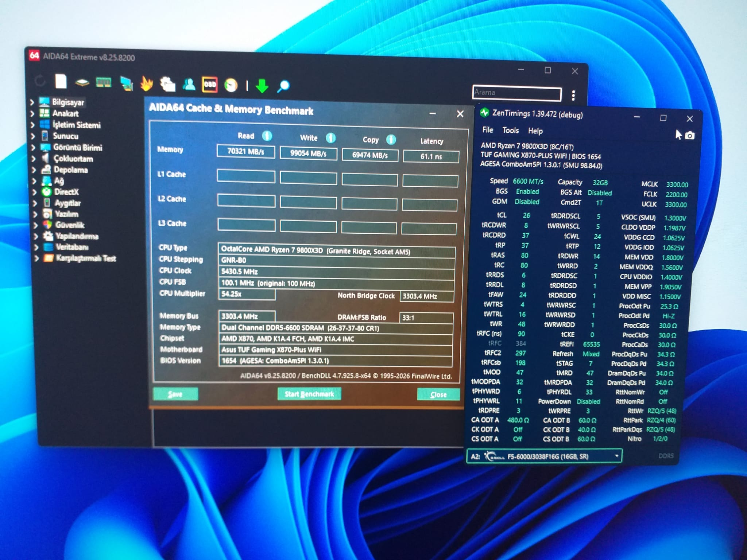Click the tREFI value 65535
This screenshot has width=747, height=560.
(x=591, y=344)
